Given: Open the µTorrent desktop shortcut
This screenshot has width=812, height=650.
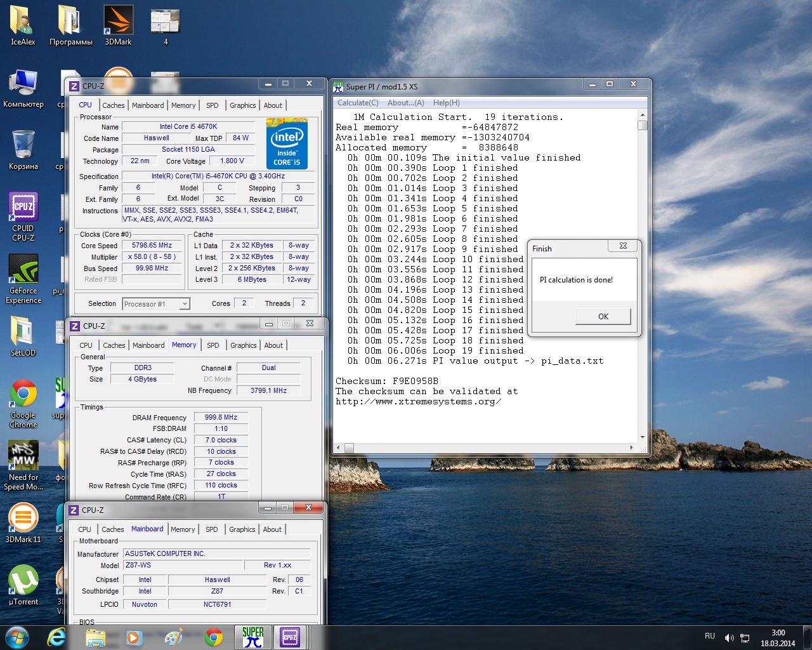Looking at the screenshot, I should (x=23, y=585).
